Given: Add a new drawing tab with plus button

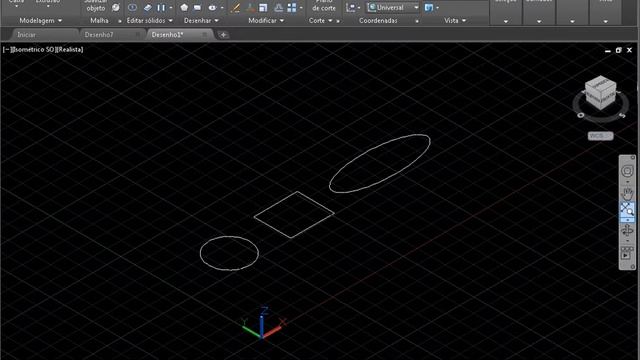Looking at the screenshot, I should pyautogui.click(x=223, y=35).
